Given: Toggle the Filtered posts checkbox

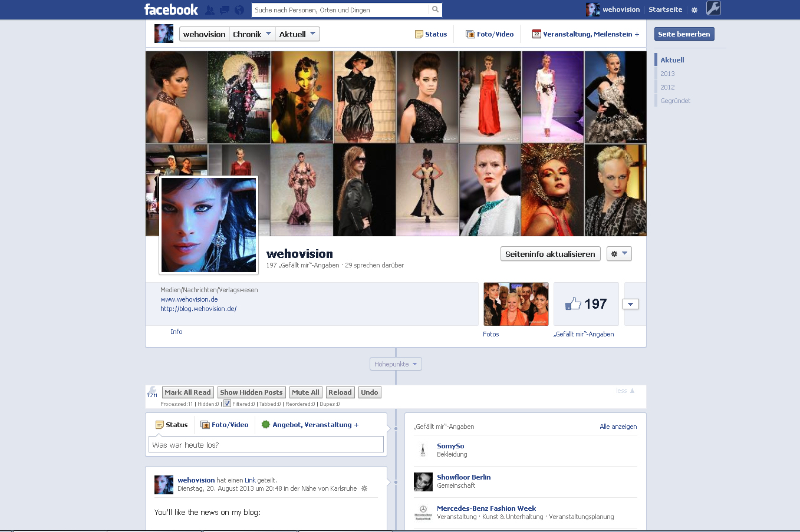Looking at the screenshot, I should pyautogui.click(x=227, y=404).
